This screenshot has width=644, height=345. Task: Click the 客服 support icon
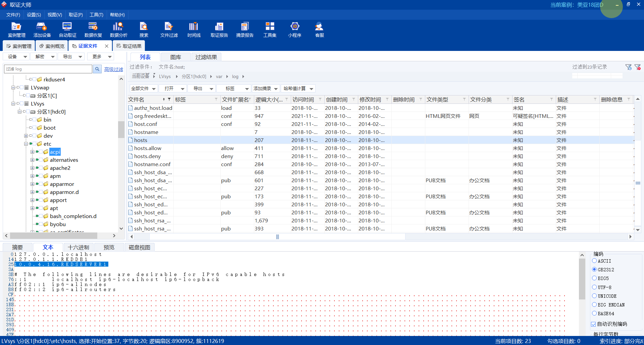(x=319, y=29)
